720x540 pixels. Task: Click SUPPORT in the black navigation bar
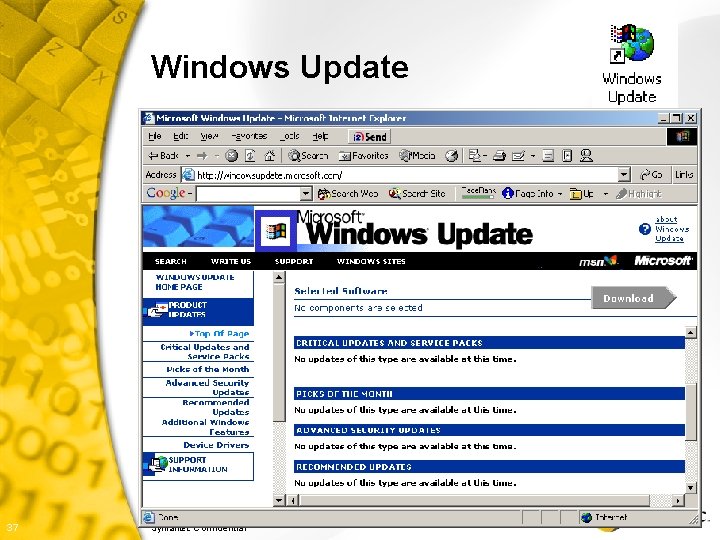pos(293,261)
